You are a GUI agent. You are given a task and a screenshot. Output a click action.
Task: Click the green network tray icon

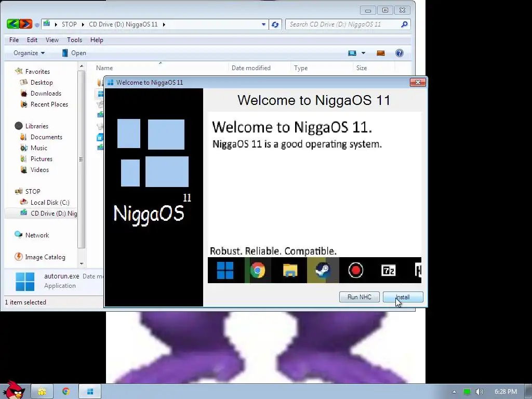point(467,392)
